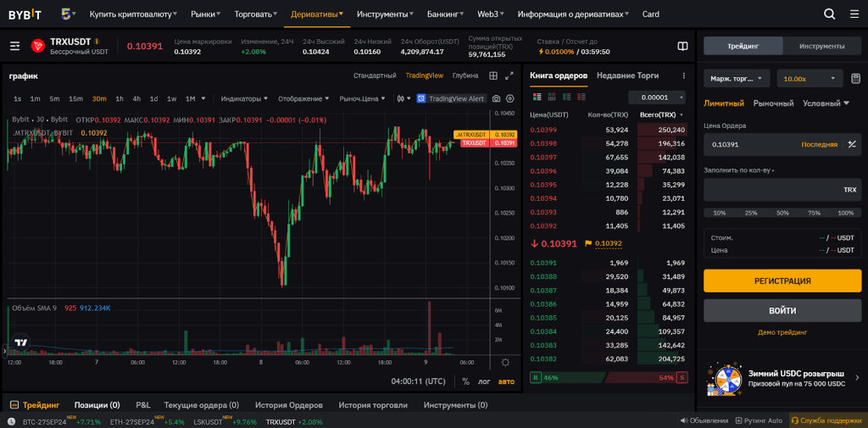Screen dimensions: 868x428
Task: Set quantity slider to 50%
Action: point(782,213)
